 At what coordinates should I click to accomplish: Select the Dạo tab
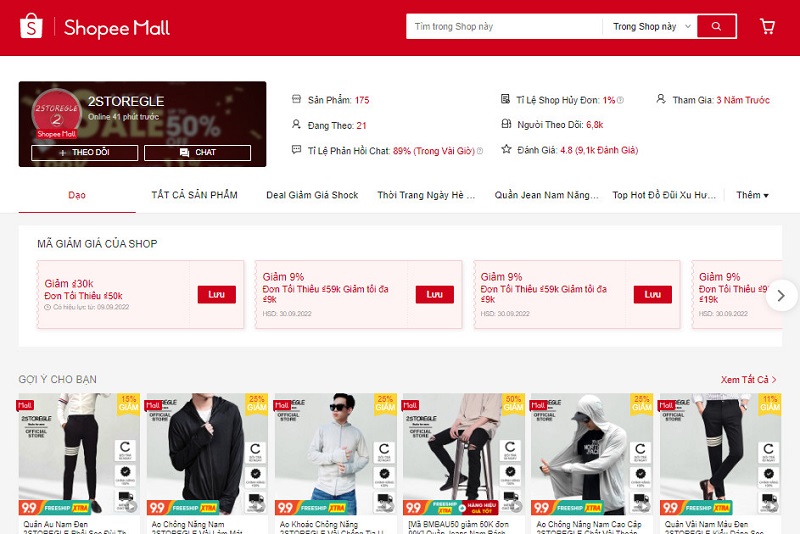point(77,195)
